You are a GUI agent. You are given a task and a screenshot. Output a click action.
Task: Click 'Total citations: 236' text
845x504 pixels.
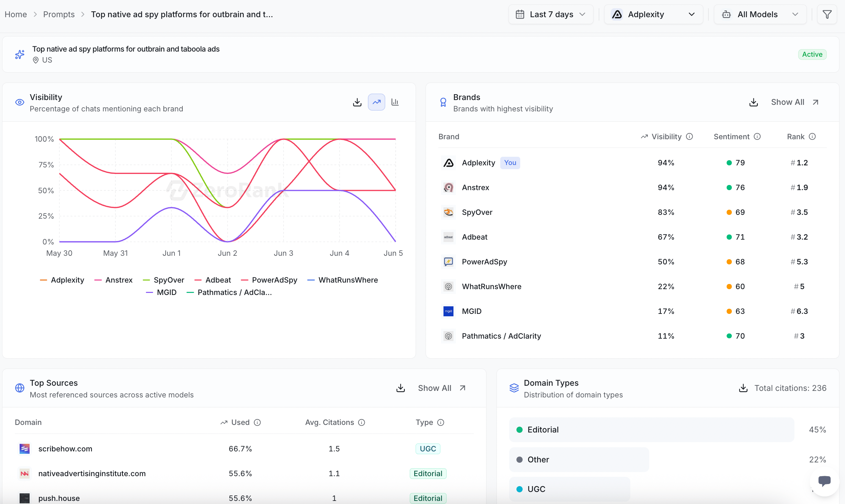790,388
